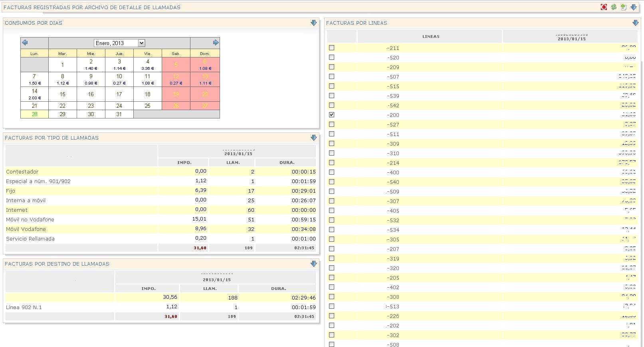Click the green upload file icon
The image size is (644, 347).
(x=623, y=7)
